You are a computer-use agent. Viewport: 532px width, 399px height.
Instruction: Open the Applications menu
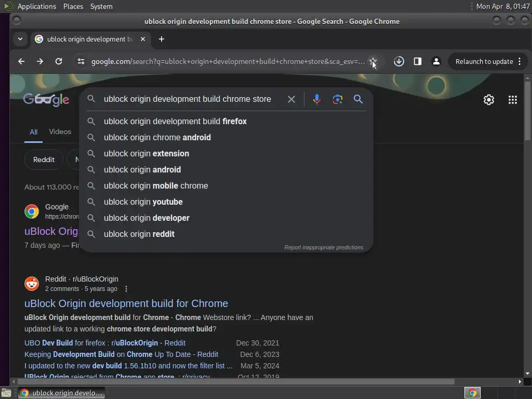37,6
